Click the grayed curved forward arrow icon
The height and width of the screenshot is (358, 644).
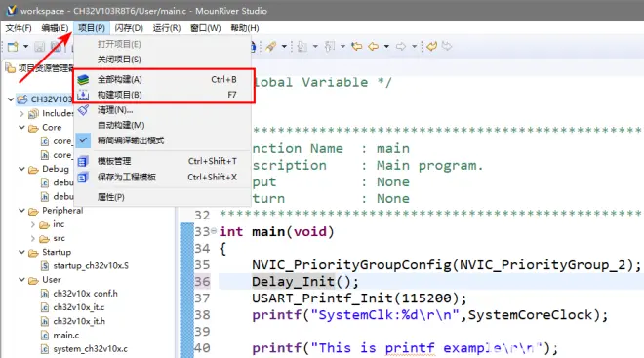pyautogui.click(x=447, y=46)
